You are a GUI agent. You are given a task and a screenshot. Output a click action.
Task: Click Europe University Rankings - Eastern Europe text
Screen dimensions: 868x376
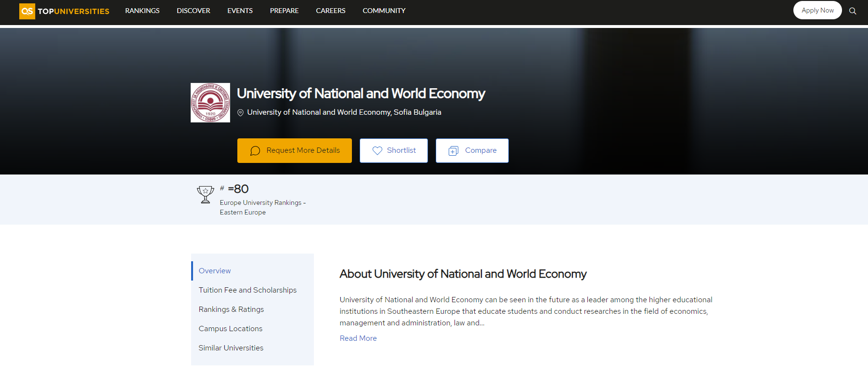[263, 207]
